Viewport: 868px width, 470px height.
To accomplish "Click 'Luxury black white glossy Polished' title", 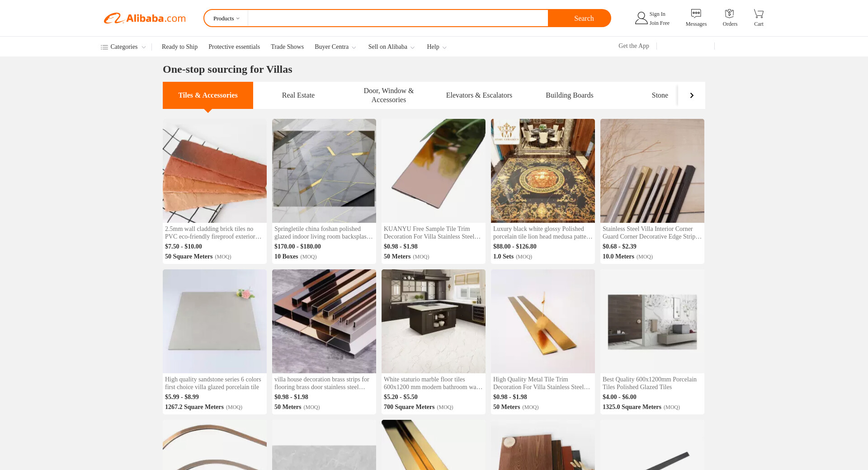I will (x=543, y=233).
